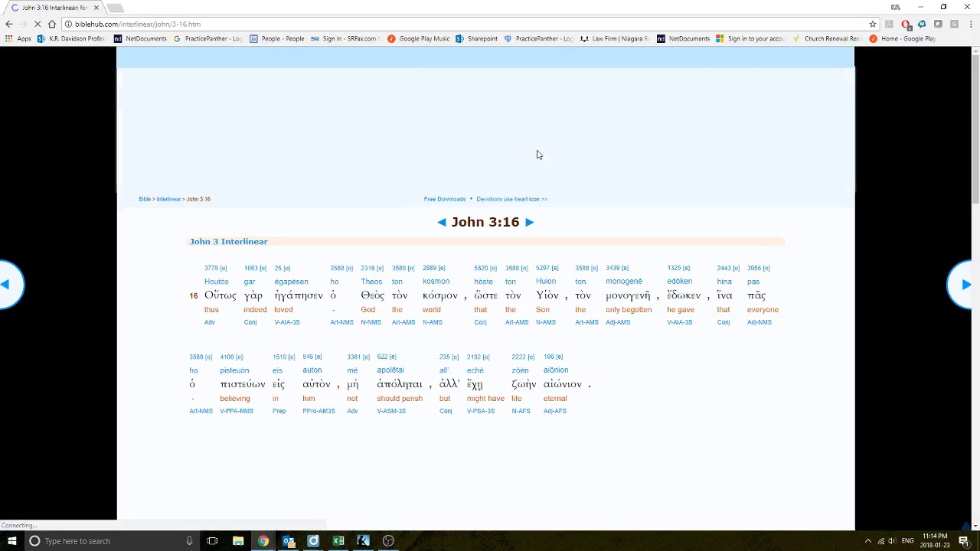Open File Explorer from the taskbar
The image size is (980, 551).
pyautogui.click(x=238, y=541)
